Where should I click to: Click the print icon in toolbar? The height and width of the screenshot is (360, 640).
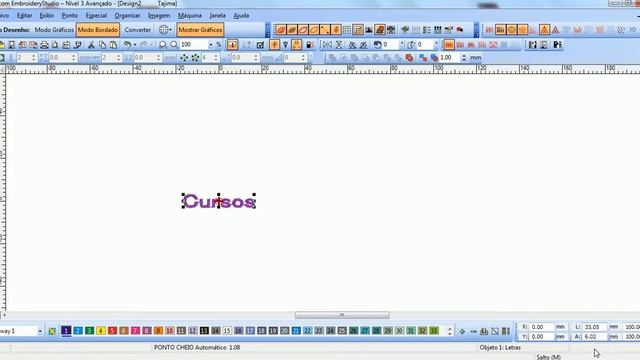pyautogui.click(x=44, y=45)
